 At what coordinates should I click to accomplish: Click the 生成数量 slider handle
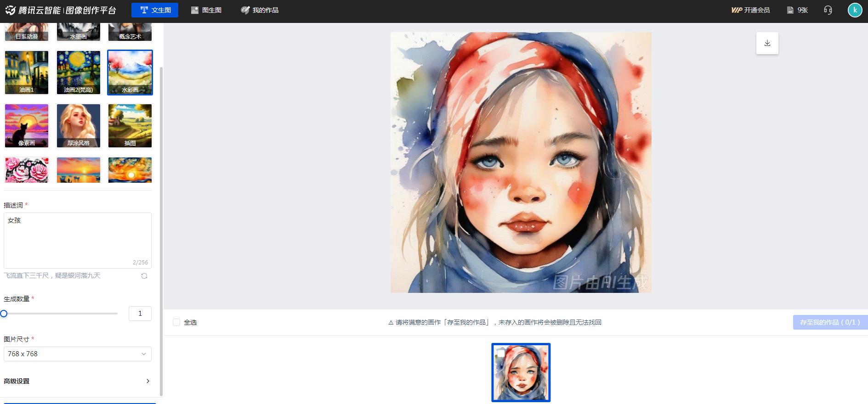[4, 314]
